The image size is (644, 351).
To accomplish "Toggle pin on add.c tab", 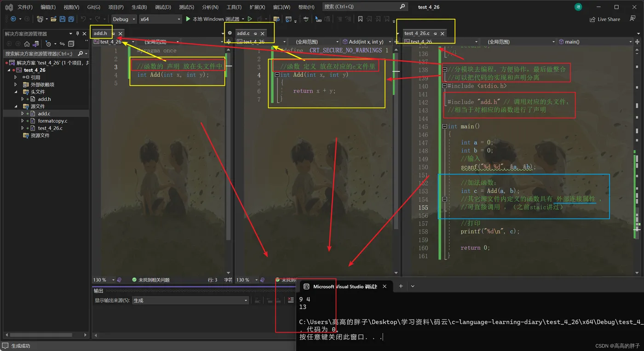I will (x=255, y=34).
